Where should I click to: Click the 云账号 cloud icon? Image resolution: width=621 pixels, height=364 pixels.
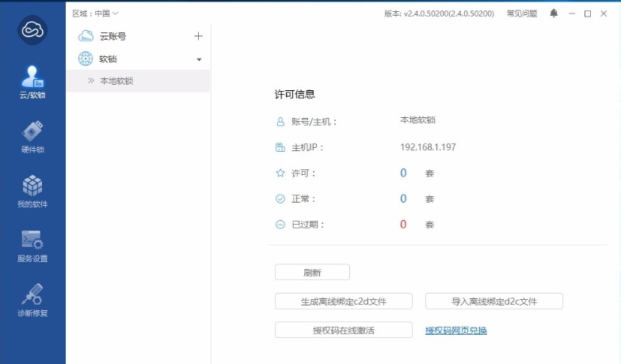[86, 36]
